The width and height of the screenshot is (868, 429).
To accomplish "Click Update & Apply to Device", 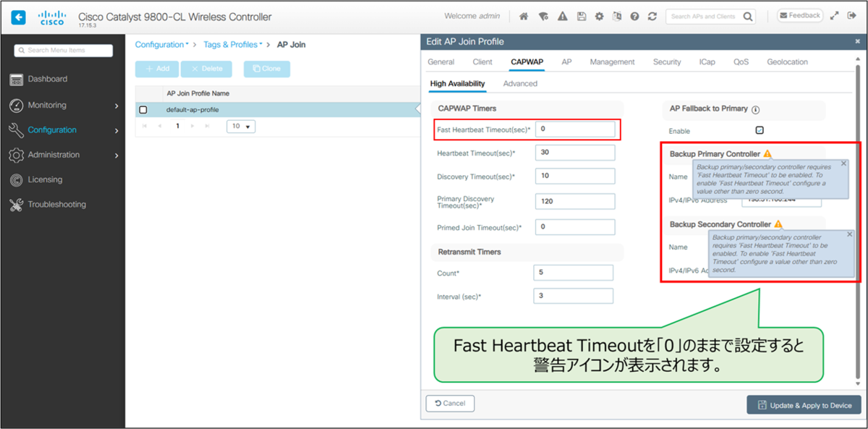I will tap(804, 405).
